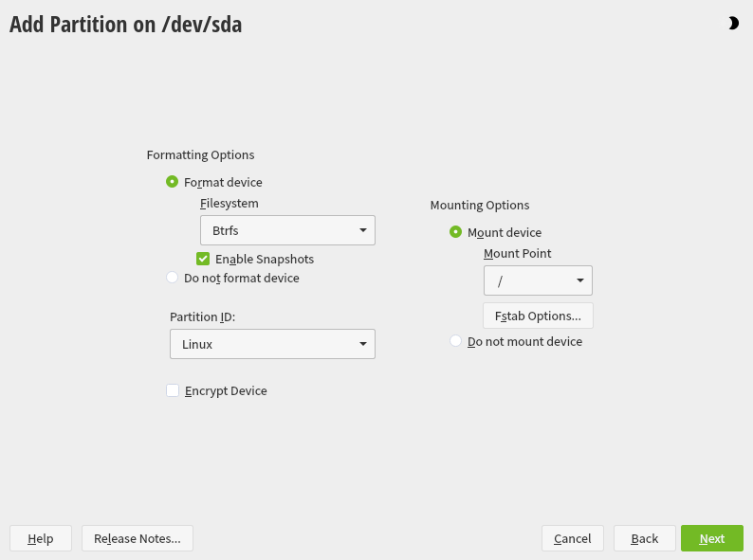
Task: Click the Enable Snapshots label text
Action: pyautogui.click(x=265, y=259)
